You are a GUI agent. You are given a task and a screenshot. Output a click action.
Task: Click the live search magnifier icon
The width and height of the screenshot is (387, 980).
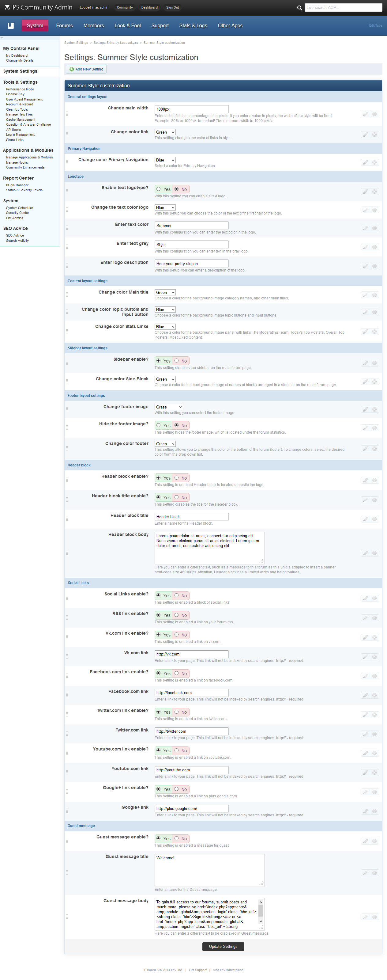click(x=299, y=8)
